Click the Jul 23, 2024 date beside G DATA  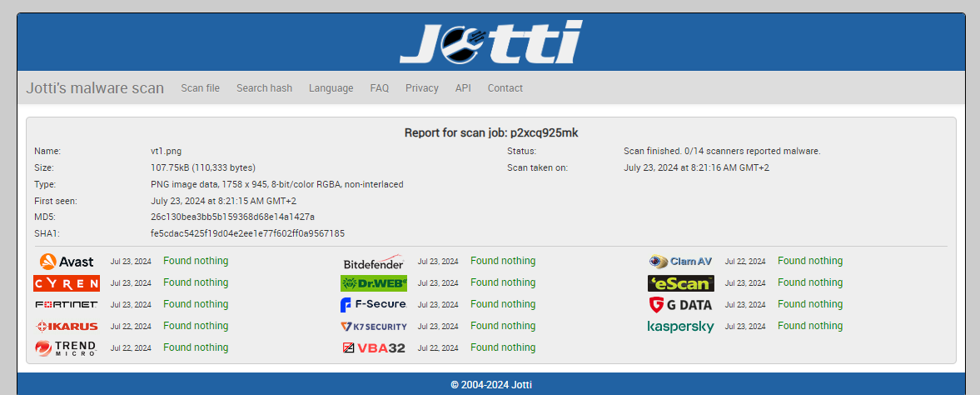point(745,305)
